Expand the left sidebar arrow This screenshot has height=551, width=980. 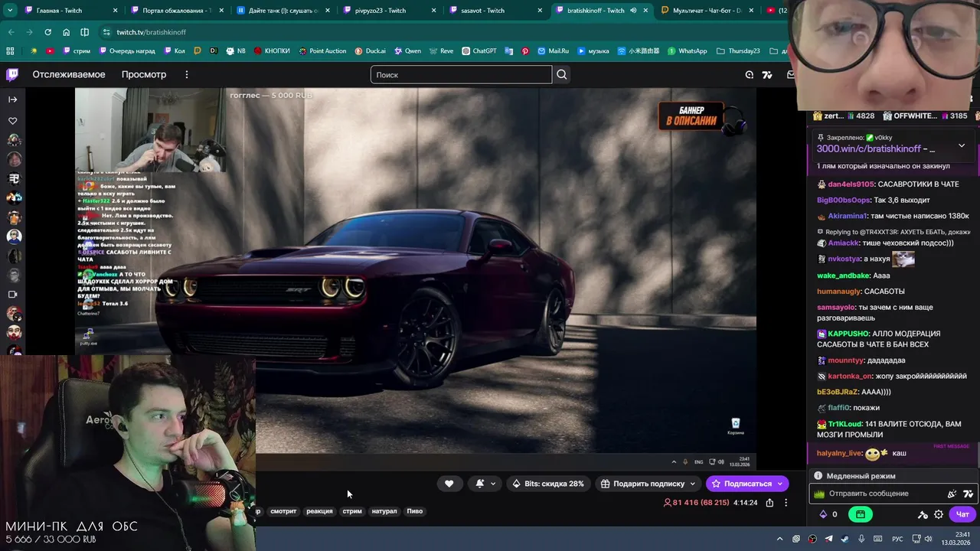[x=12, y=99]
